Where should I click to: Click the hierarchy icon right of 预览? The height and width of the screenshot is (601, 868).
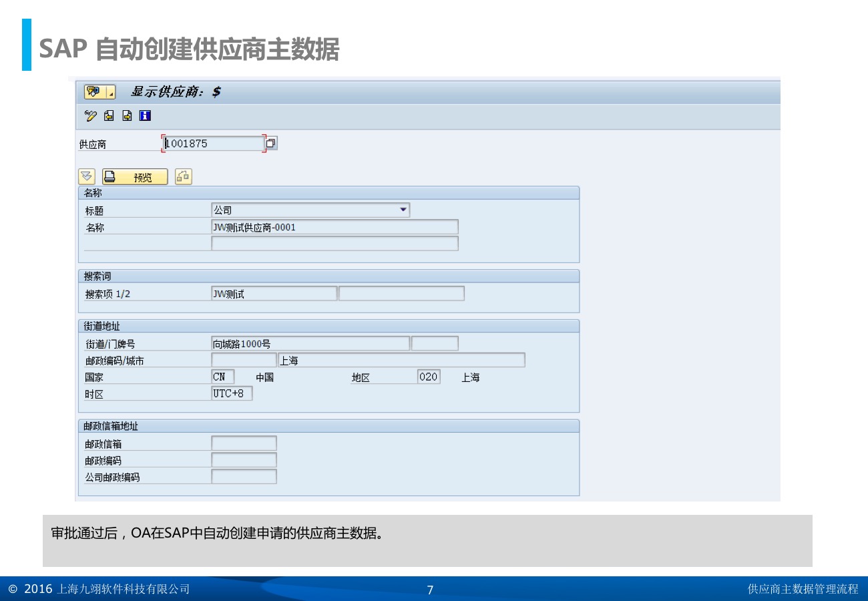pyautogui.click(x=184, y=177)
